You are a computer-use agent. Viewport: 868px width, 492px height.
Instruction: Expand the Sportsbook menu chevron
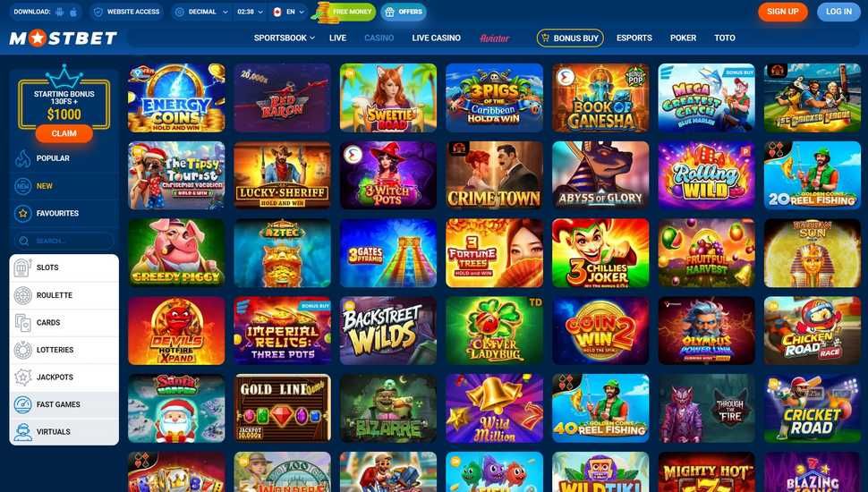[x=312, y=38]
